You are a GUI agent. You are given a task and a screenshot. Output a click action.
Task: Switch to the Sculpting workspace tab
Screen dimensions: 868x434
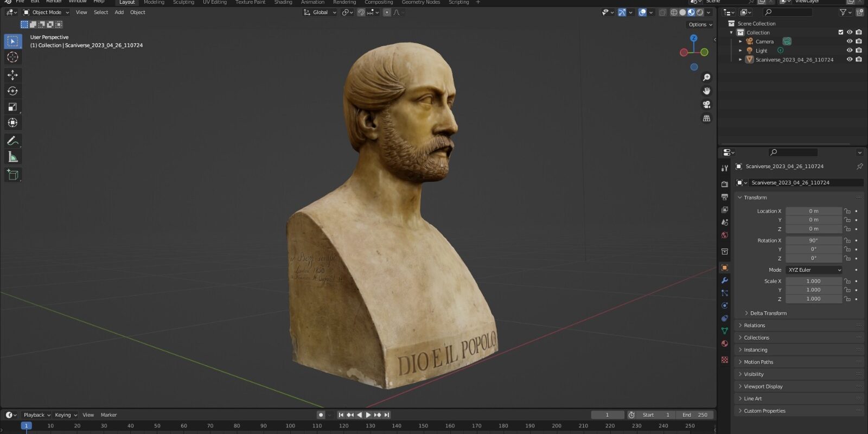[x=183, y=3]
